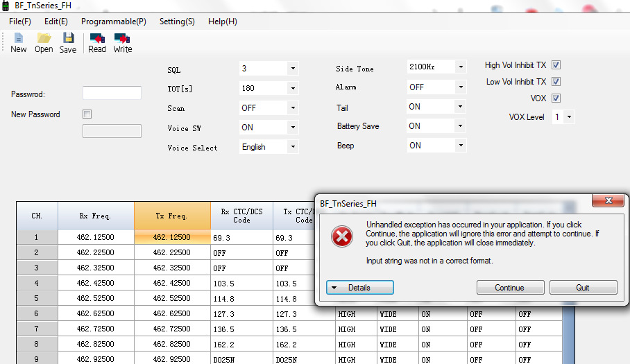630x364 pixels.
Task: Toggle the High Vol Inhibit TX checkbox
Action: coord(556,65)
